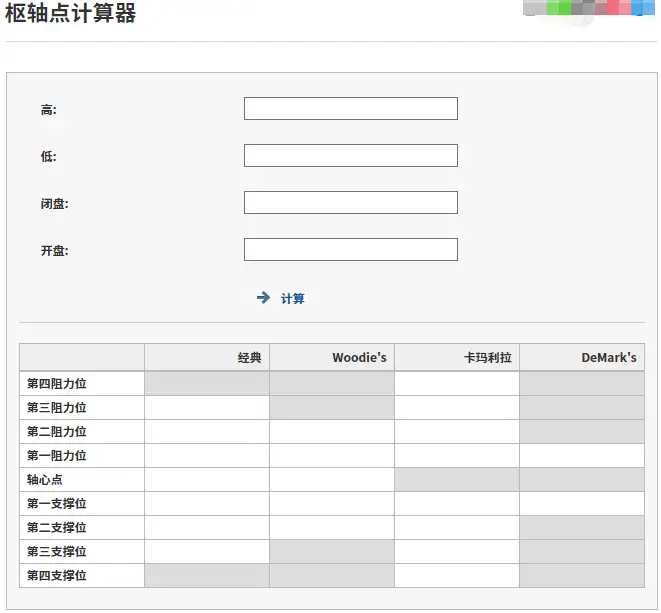Click the DeMark's column header
Viewport: 661px width, 613px height.
pyautogui.click(x=582, y=358)
